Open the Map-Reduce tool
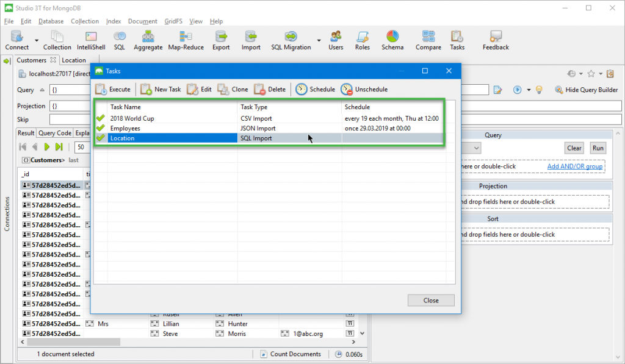Viewport: 625px width, 364px height. [x=186, y=40]
